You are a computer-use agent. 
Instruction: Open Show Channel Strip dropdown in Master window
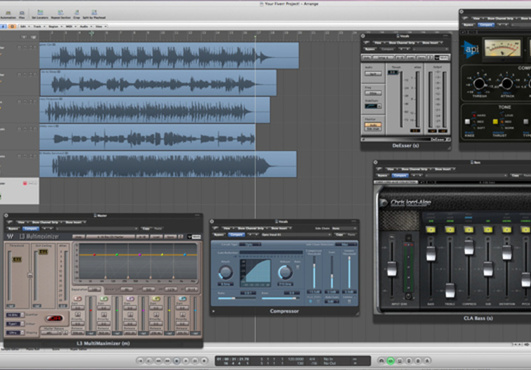[x=47, y=222]
